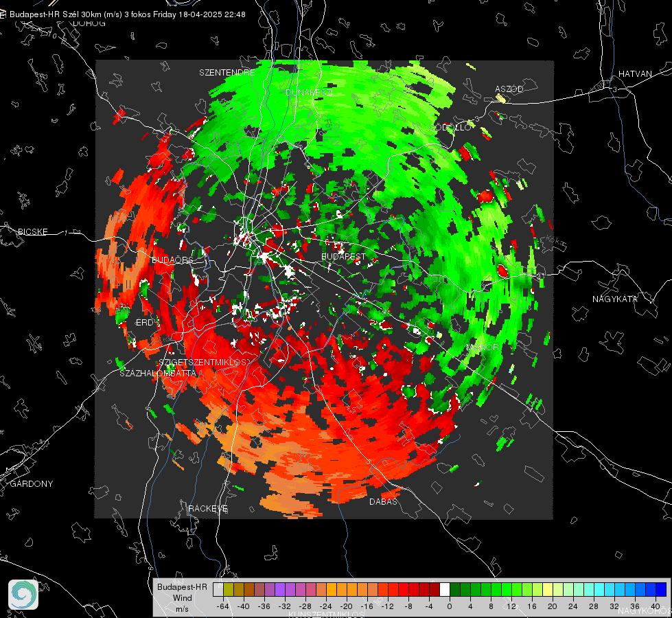Click the GÖDÖLLŐ town label

click(x=450, y=128)
